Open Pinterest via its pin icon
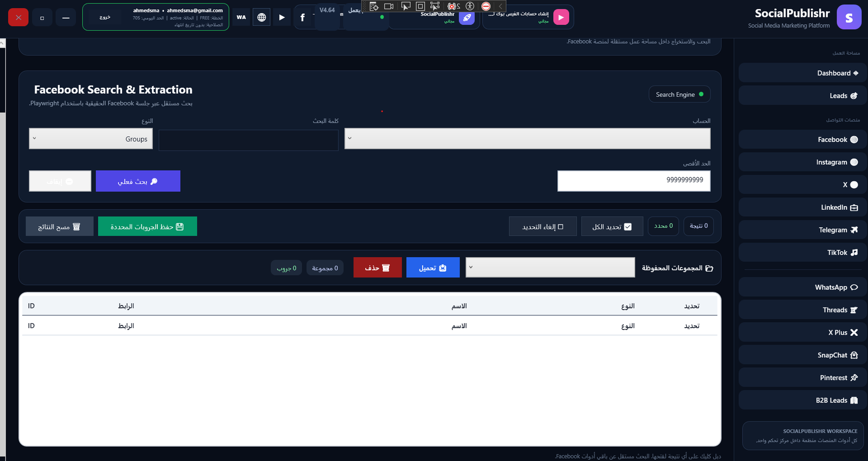The height and width of the screenshot is (461, 868). click(x=854, y=378)
